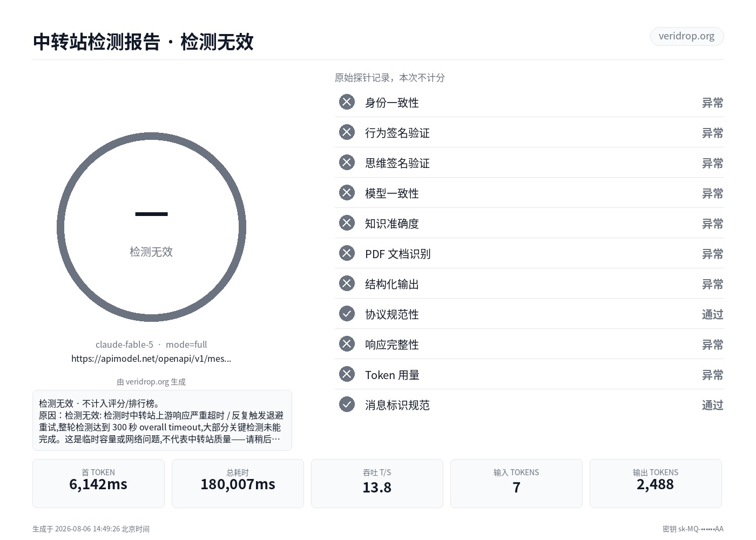Viewport: 756px width, 540px height.
Task: Select the 吞吐 T/S 13.8 stat card
Action: tap(377, 483)
